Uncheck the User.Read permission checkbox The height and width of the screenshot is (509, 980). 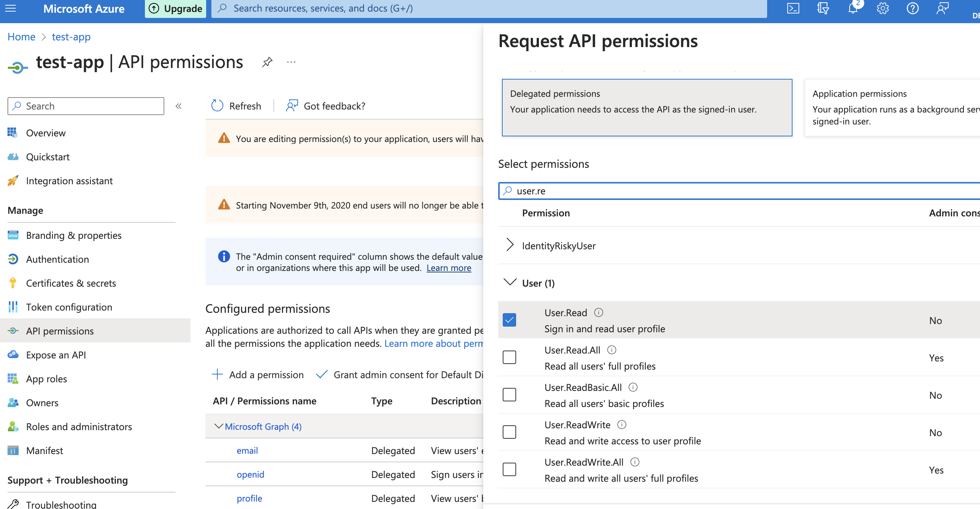point(509,320)
